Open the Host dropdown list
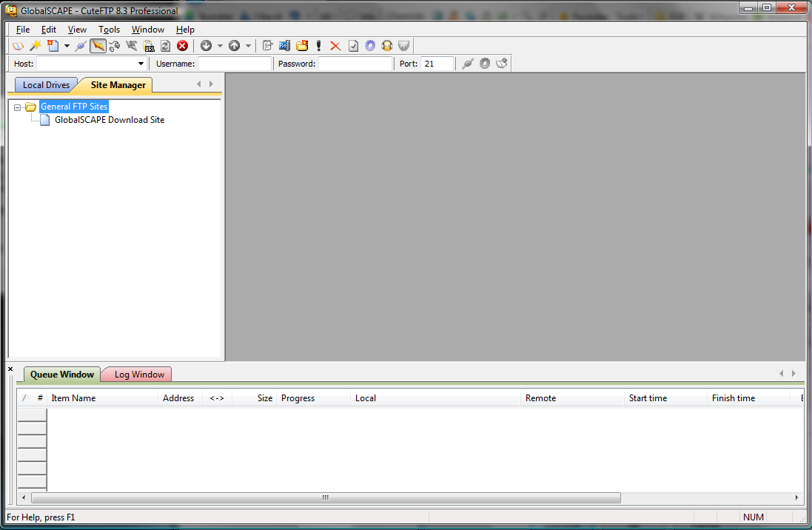The height and width of the screenshot is (530, 812). [x=141, y=64]
